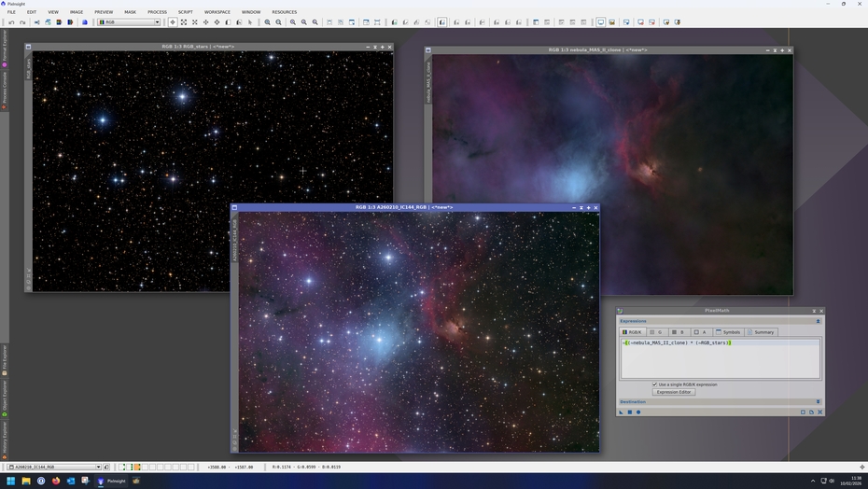Image resolution: width=868 pixels, height=489 pixels.
Task: Open the A260216_IC144_RGB view selector dropdown
Action: pyautogui.click(x=54, y=467)
